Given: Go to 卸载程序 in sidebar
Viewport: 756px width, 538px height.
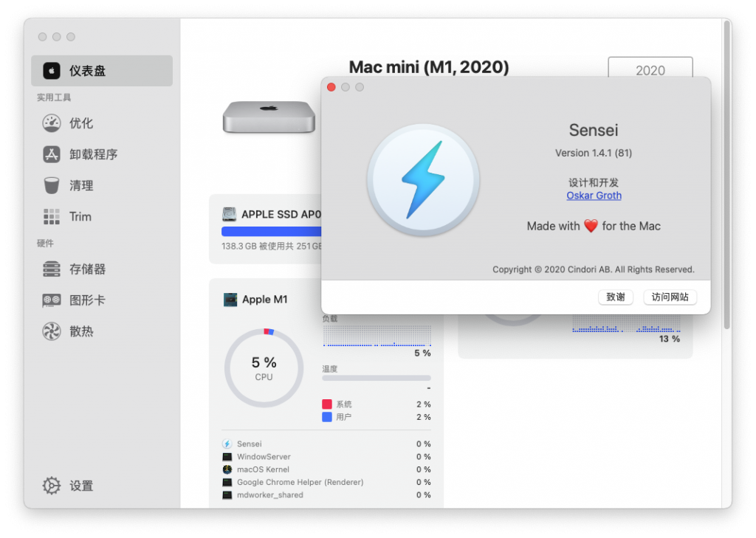Looking at the screenshot, I should pyautogui.click(x=102, y=154).
